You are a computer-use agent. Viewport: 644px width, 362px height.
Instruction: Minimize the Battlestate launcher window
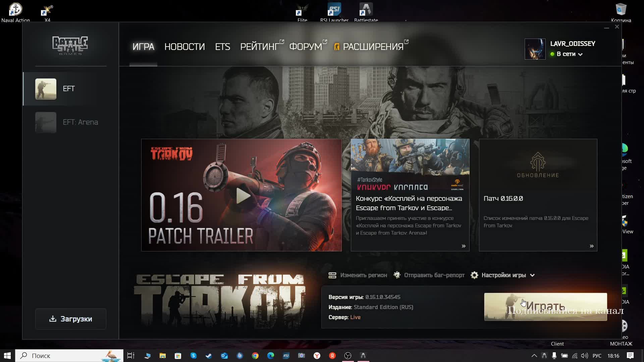click(606, 27)
